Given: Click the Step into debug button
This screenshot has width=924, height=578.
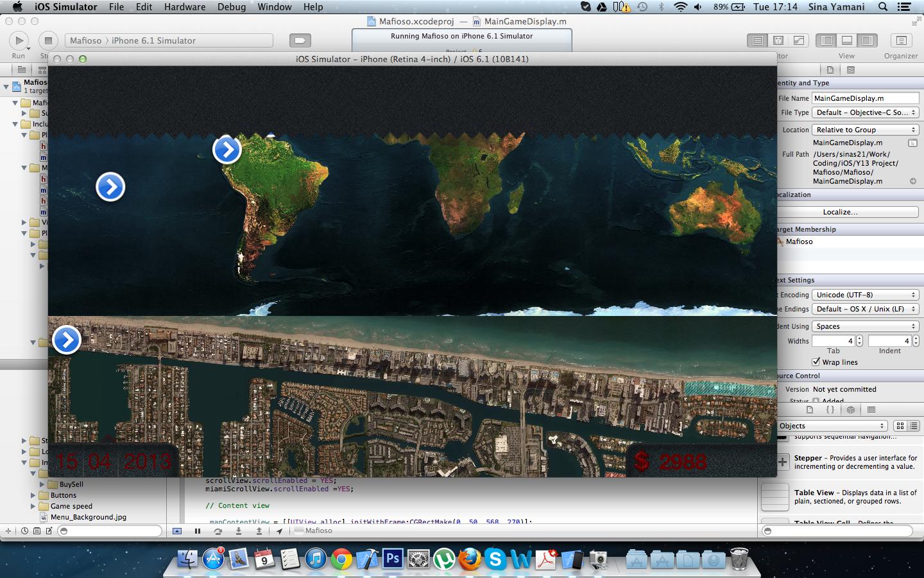Looking at the screenshot, I should [239, 531].
